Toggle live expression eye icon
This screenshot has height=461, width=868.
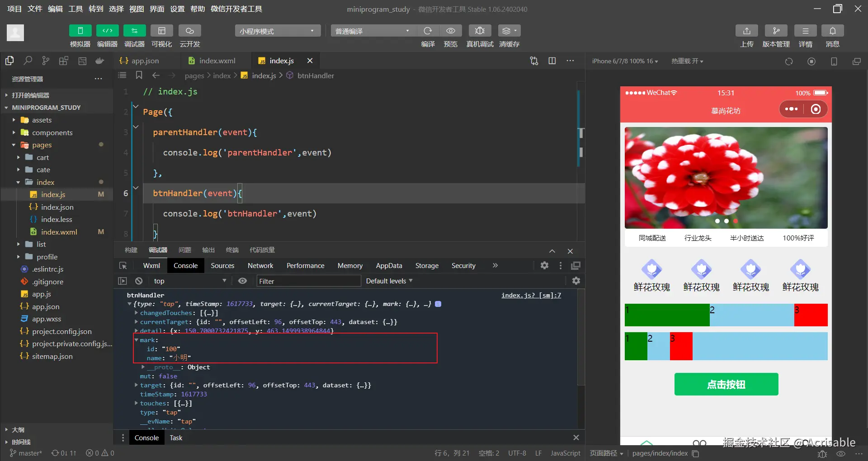[x=243, y=281]
